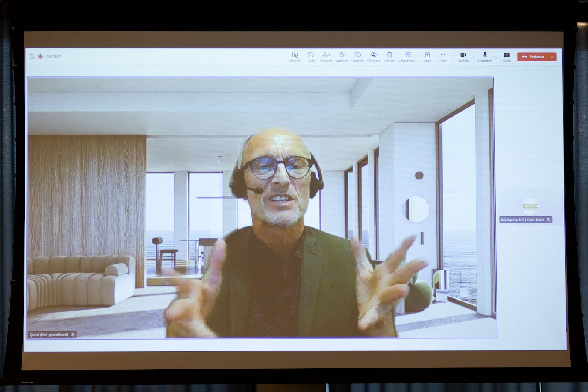
Task: Click the Delen share screen icon
Action: (507, 56)
